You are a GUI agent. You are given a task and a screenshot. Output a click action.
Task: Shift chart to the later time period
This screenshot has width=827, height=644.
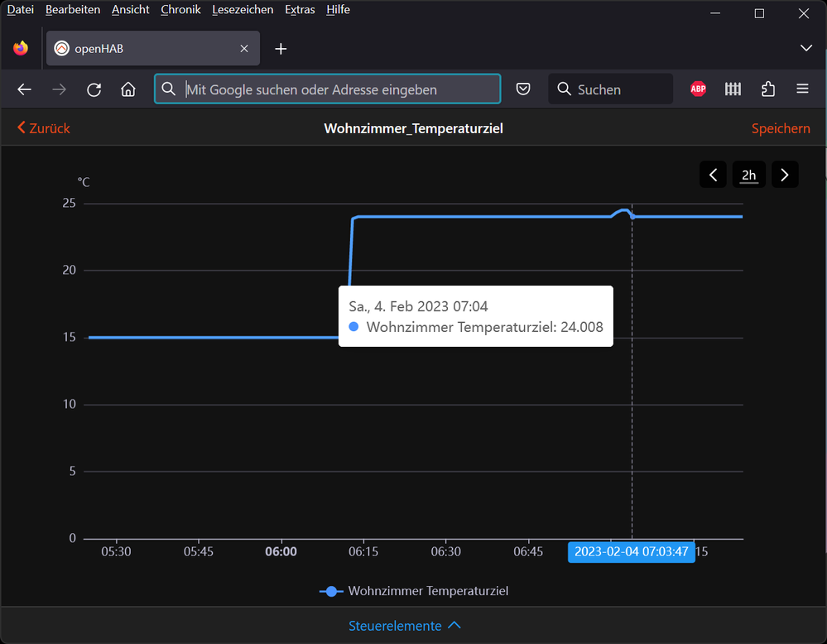pos(785,175)
